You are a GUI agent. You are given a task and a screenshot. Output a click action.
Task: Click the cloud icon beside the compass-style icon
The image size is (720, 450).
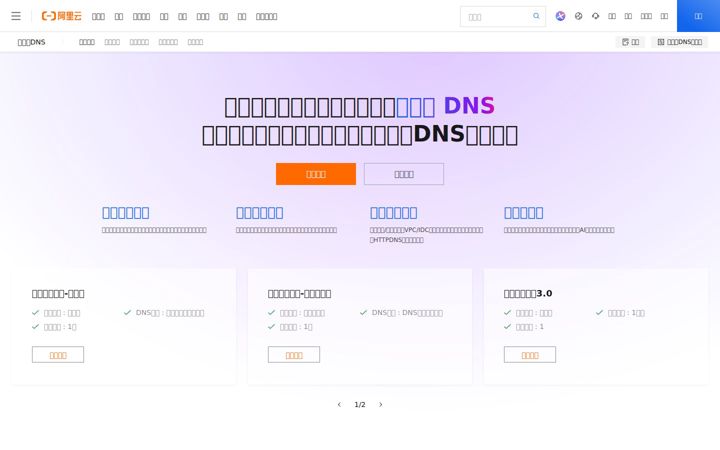(x=596, y=16)
